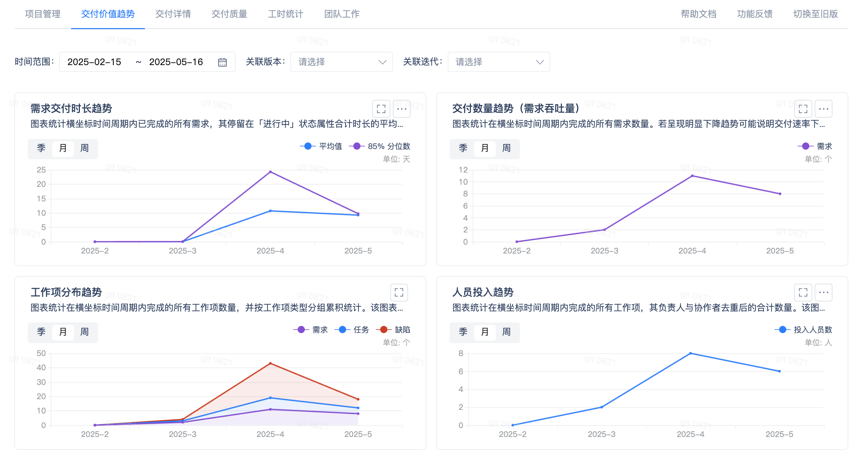This screenshot has width=868, height=470.
Task: Open more options for 人员投入趋势 chart
Action: 824,292
